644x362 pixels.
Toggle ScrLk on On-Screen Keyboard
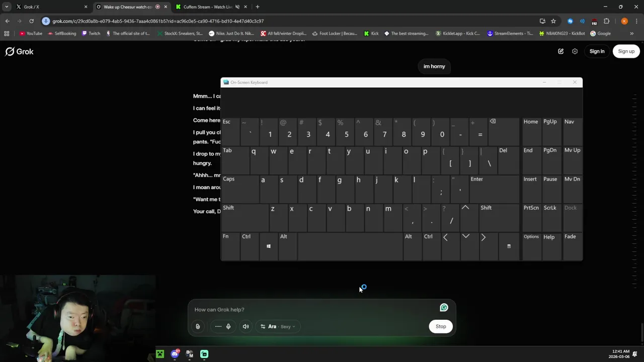point(551,217)
